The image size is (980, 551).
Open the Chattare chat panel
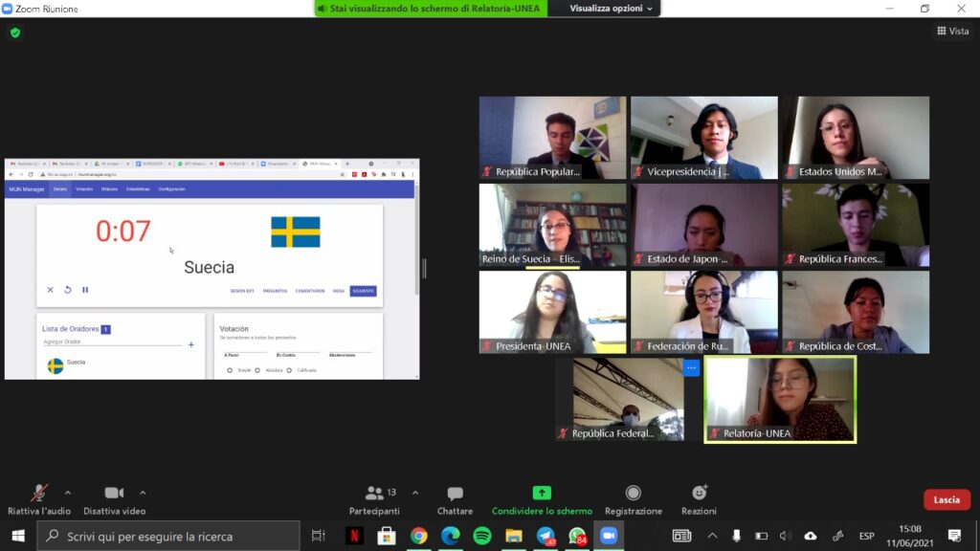[455, 494]
